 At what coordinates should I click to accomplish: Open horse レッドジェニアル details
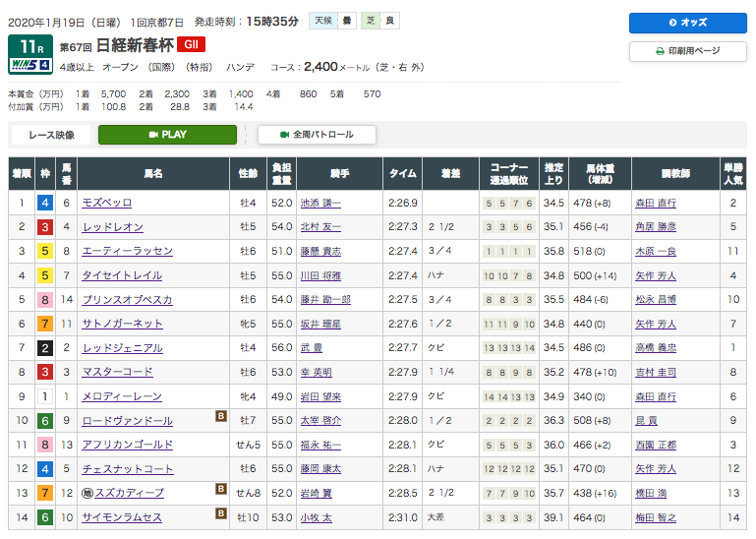coord(122,348)
